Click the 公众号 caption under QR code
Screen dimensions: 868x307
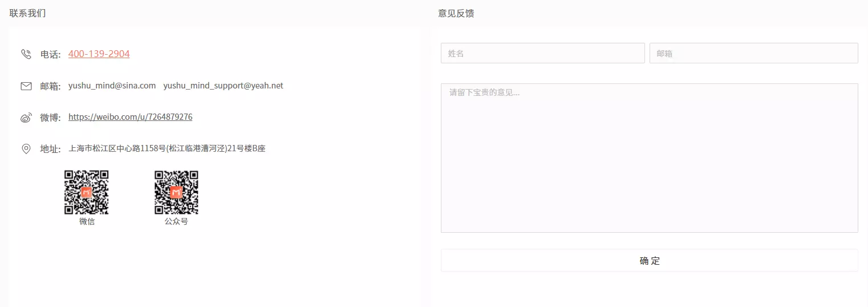tap(176, 221)
